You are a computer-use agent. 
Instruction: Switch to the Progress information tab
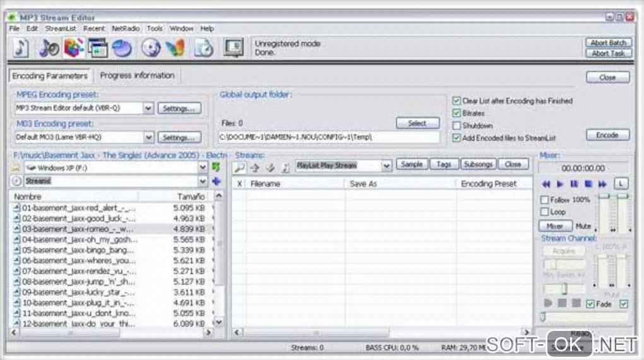click(x=137, y=76)
